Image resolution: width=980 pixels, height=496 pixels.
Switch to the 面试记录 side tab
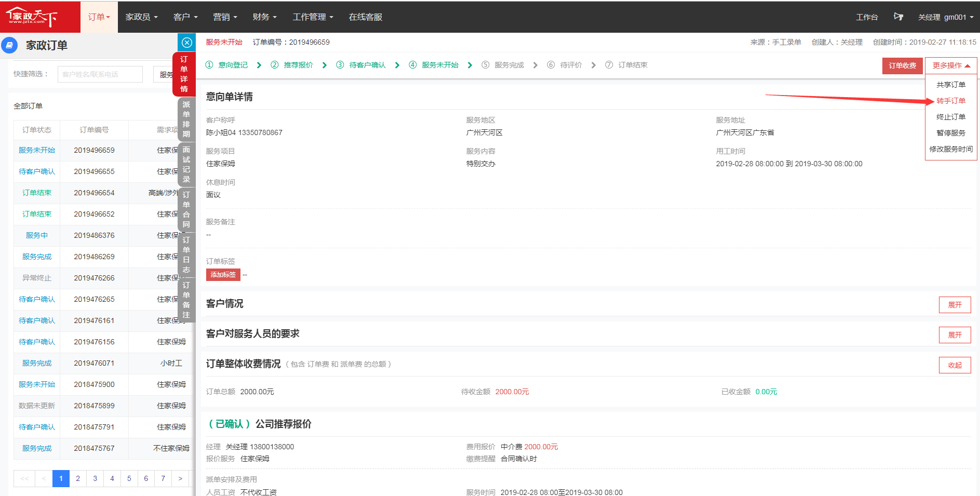(x=186, y=164)
